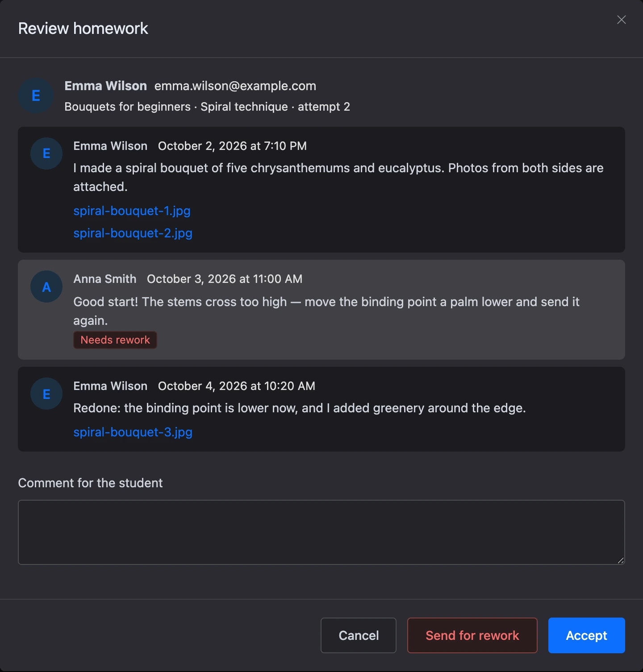Click Anna's message starting Good start!
Viewport: 643px width, 672px height.
coord(326,311)
